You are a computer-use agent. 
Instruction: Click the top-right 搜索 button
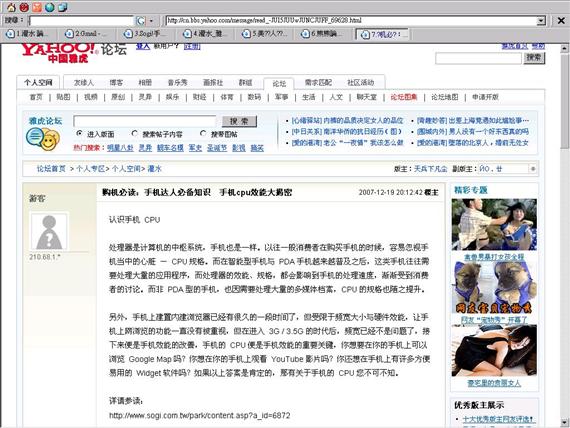[x=534, y=57]
